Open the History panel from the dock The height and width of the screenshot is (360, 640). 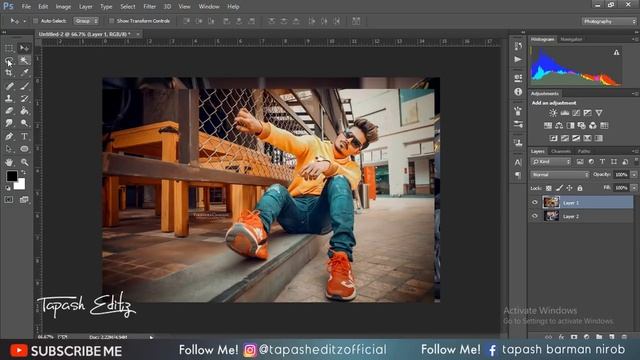[x=518, y=46]
